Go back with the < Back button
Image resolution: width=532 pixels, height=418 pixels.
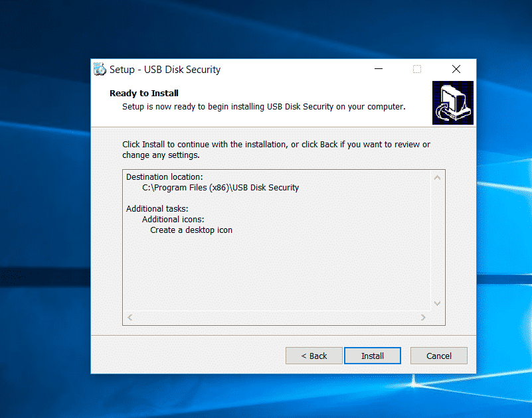click(314, 356)
